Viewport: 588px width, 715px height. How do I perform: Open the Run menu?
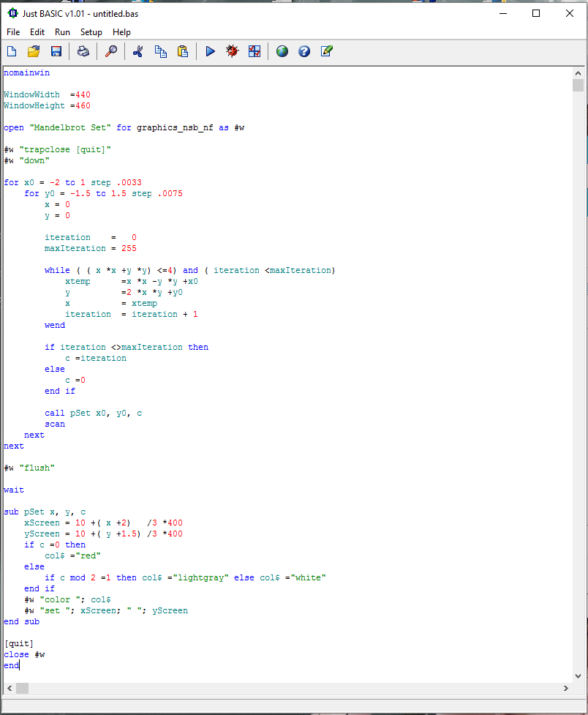(61, 31)
